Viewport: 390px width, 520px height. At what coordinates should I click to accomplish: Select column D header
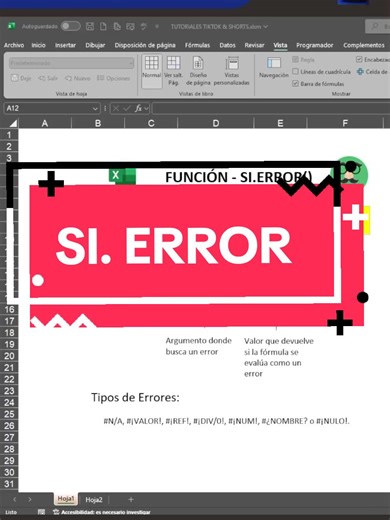point(216,123)
